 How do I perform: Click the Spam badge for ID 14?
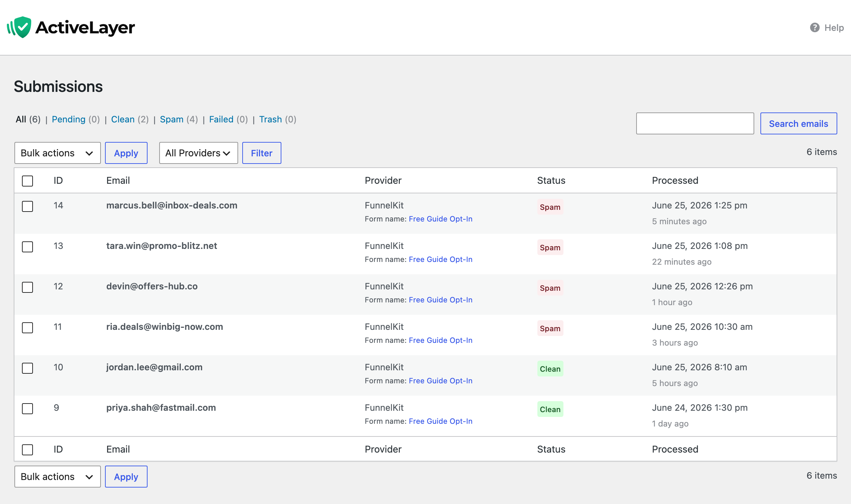click(550, 207)
